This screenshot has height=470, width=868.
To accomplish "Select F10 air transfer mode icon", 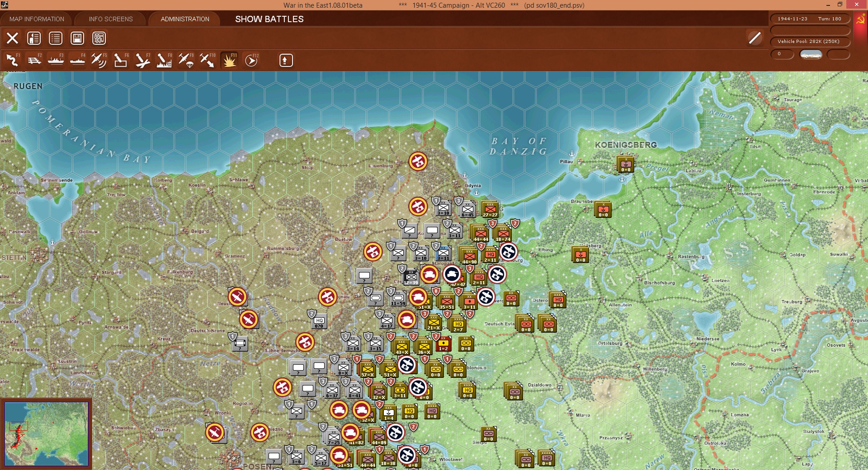I will coord(208,61).
